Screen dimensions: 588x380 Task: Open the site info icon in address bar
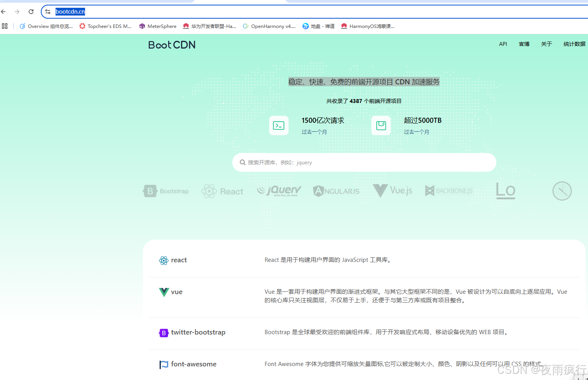48,12
